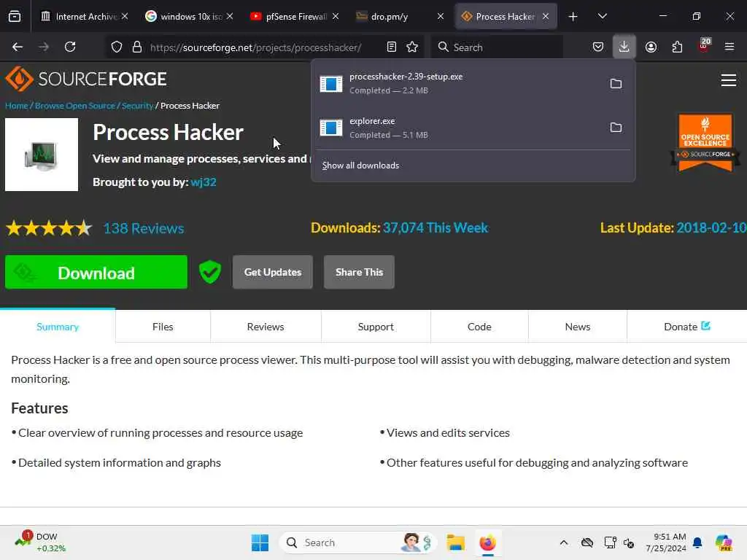
Task: Show explorer.exe in its folder
Action: (x=616, y=127)
